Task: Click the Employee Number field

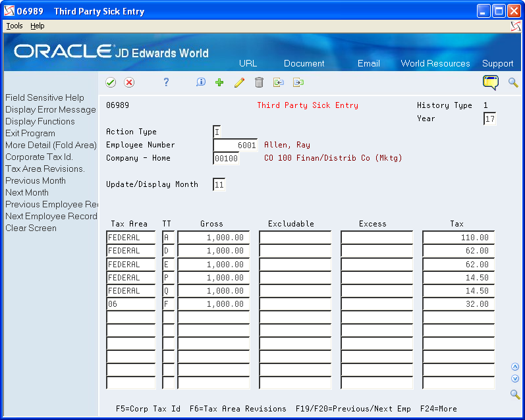Action: tap(235, 145)
